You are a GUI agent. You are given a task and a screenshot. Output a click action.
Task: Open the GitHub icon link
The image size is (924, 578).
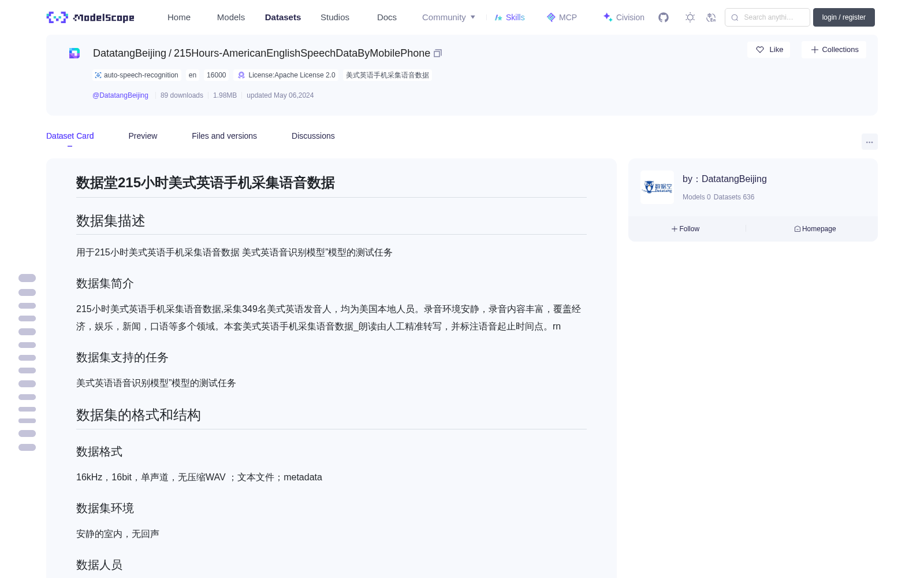(x=664, y=17)
